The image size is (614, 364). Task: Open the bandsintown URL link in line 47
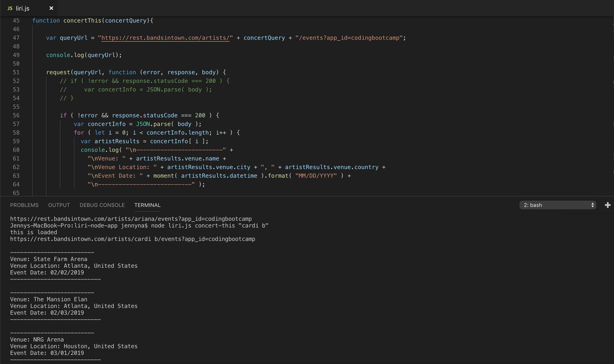tap(165, 38)
